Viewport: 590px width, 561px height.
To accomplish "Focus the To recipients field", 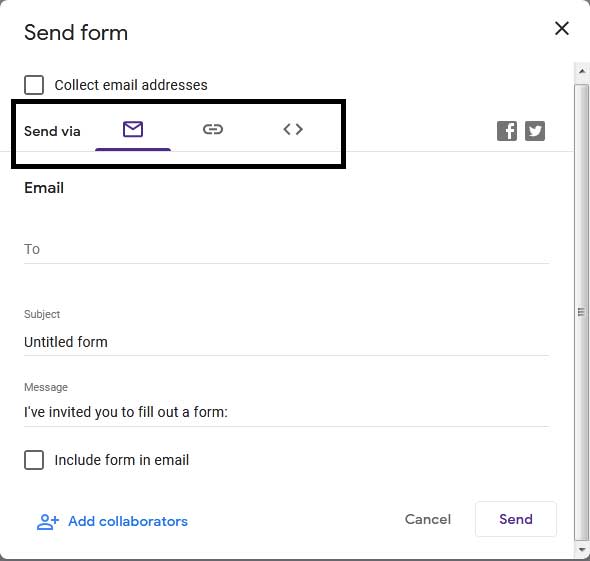I will tap(287, 249).
